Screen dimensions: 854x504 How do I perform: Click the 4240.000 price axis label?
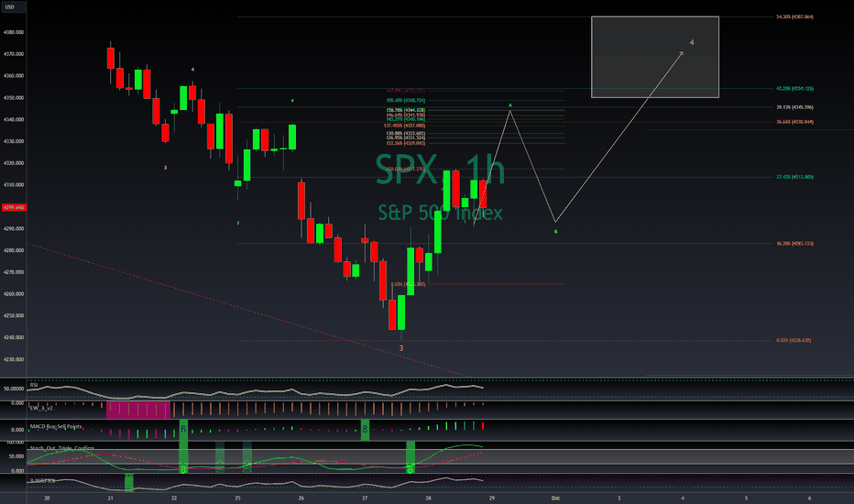click(14, 337)
